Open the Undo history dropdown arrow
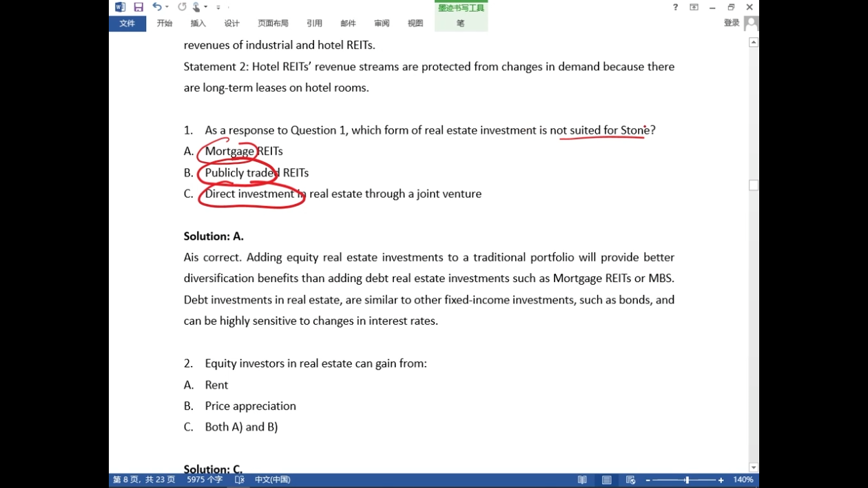Screen dimensions: 868x488 (x=167, y=7)
